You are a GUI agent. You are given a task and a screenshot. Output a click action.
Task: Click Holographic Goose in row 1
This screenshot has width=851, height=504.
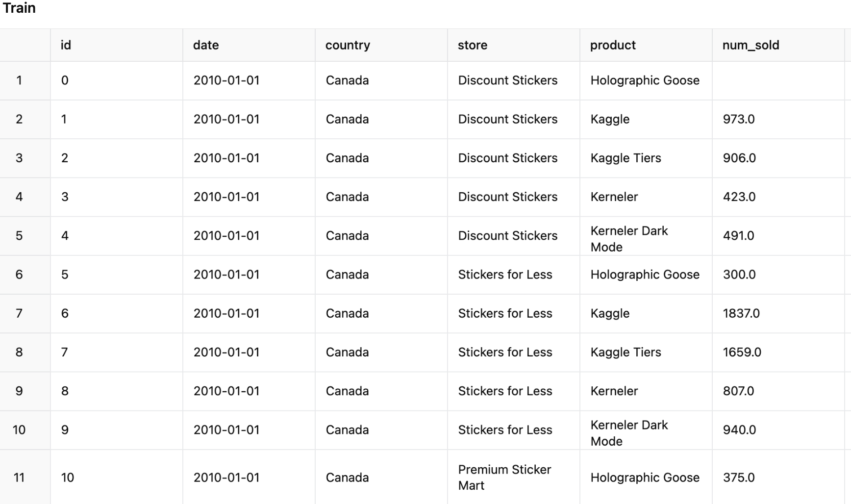[645, 80]
